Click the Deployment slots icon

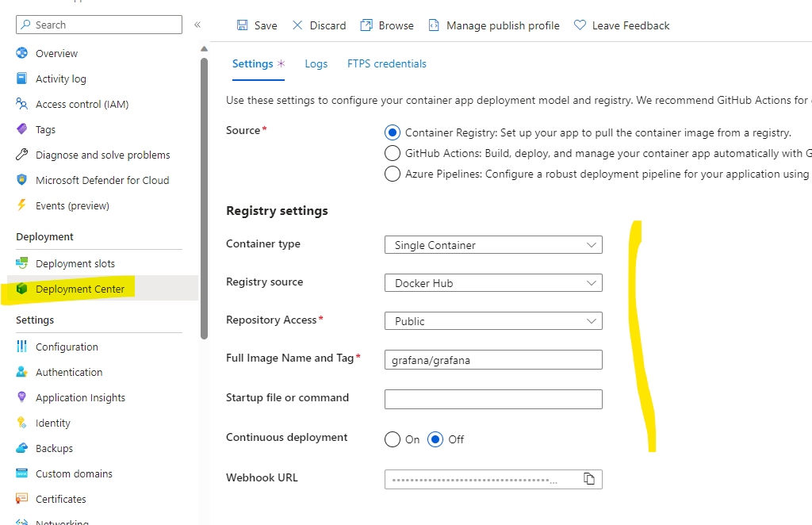coord(21,263)
